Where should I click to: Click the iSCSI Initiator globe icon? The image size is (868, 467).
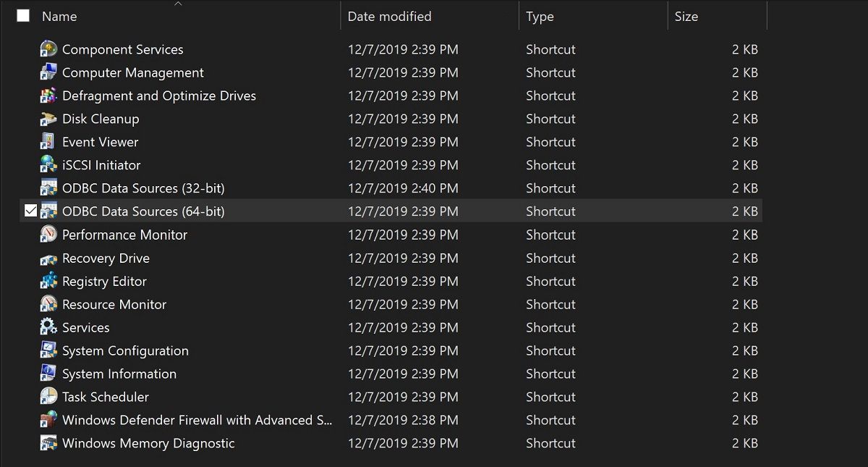point(48,165)
